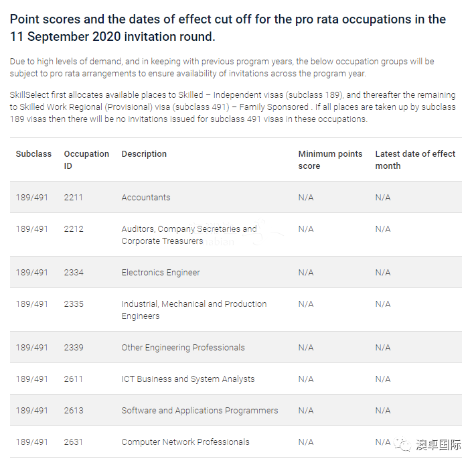This screenshot has height=465, width=476.
Task: Click the Latest date of effect header
Action: pos(415,159)
